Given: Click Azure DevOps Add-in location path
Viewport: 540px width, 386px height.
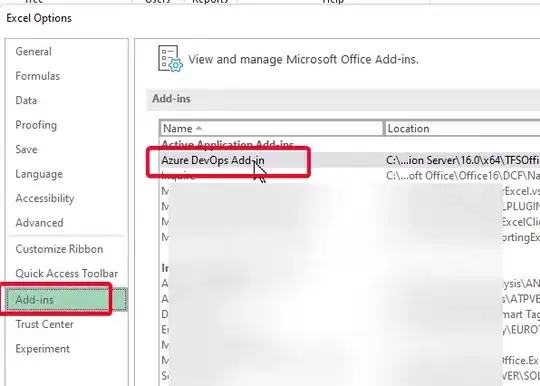Looking at the screenshot, I should click(463, 160).
